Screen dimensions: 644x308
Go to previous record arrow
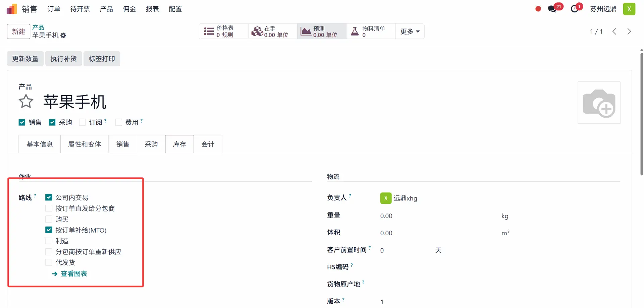(x=614, y=32)
